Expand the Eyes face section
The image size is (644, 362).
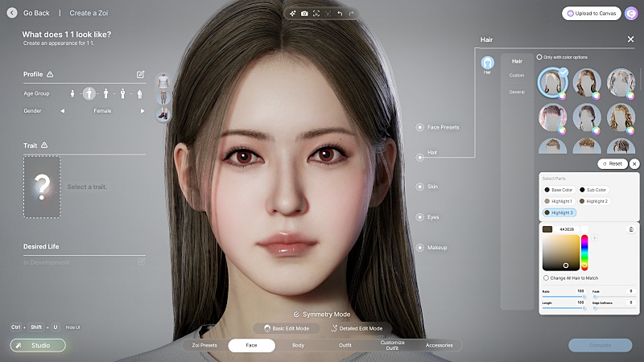tap(420, 217)
